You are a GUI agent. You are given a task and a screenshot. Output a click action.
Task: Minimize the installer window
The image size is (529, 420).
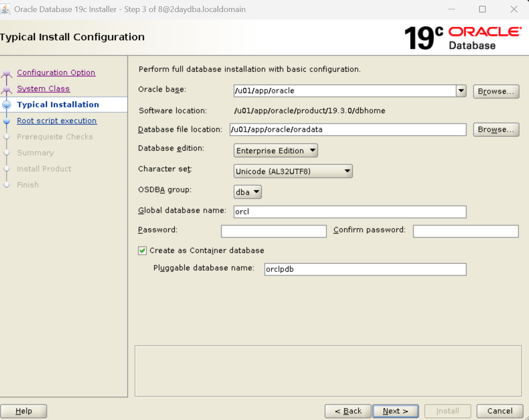point(451,9)
